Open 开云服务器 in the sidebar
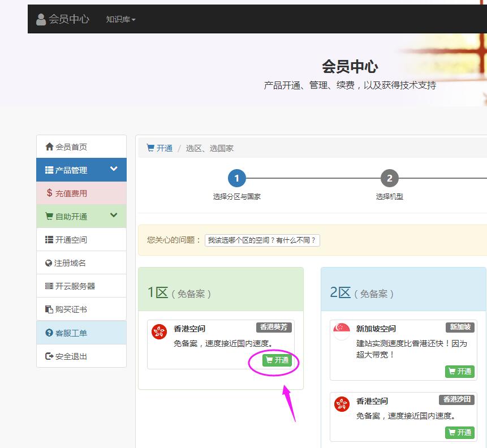The height and width of the screenshot is (448, 487). pyautogui.click(x=81, y=286)
